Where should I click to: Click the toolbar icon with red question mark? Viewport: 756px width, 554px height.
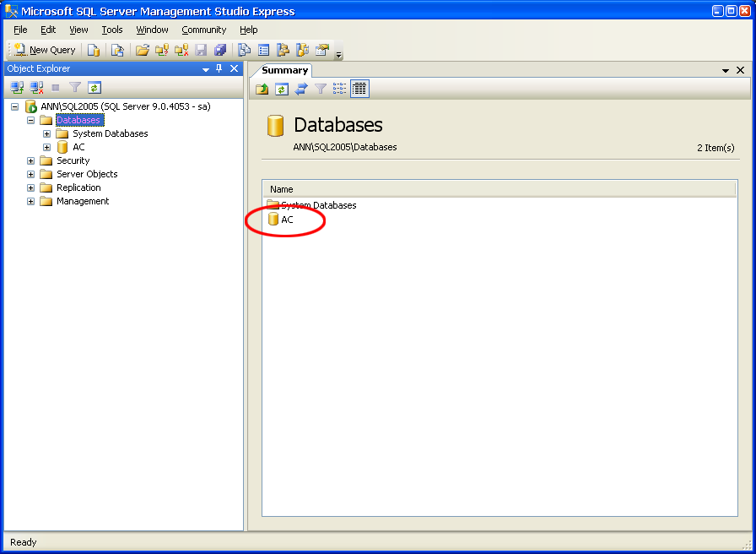pos(162,50)
